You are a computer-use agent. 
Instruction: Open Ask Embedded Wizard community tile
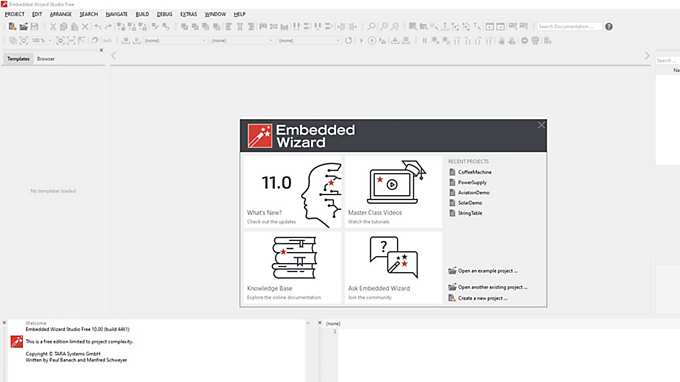(393, 267)
